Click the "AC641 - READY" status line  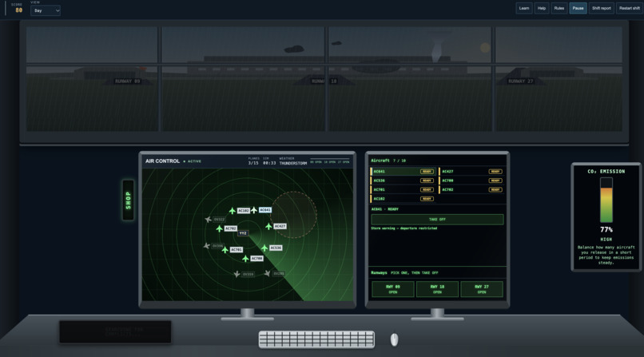tap(385, 209)
